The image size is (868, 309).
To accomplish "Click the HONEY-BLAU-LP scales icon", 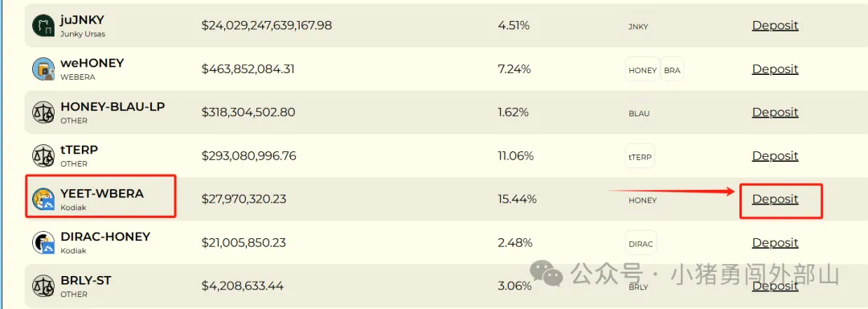I will pos(43,113).
